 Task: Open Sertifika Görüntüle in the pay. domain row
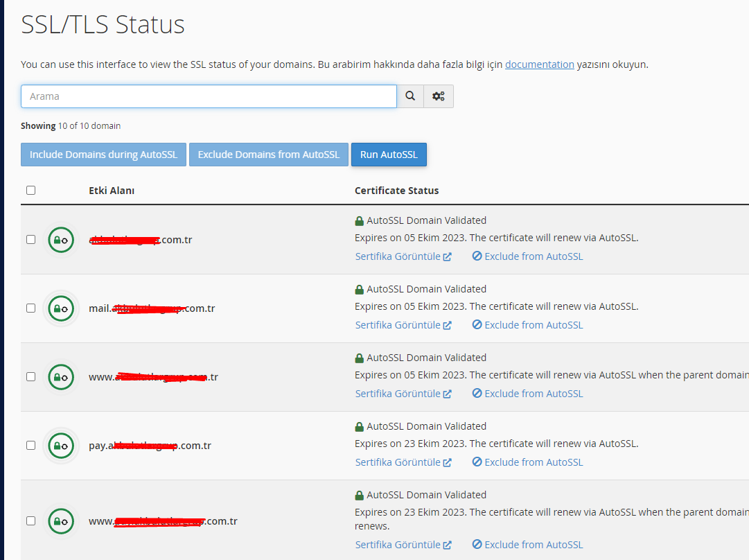coord(403,462)
